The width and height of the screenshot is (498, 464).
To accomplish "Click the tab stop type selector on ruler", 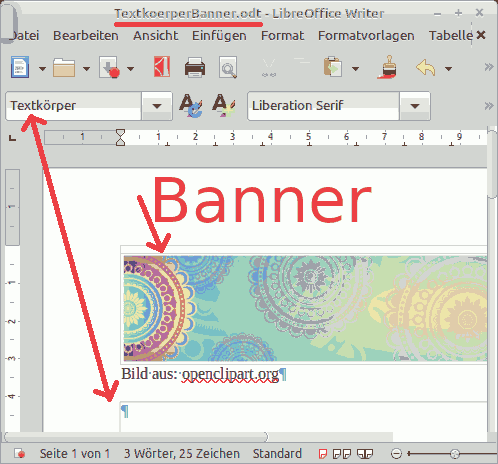I will pos(12,137).
